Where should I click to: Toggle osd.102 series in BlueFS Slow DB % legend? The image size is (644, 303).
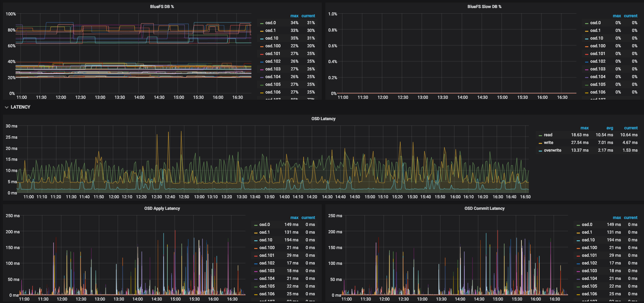click(x=598, y=61)
